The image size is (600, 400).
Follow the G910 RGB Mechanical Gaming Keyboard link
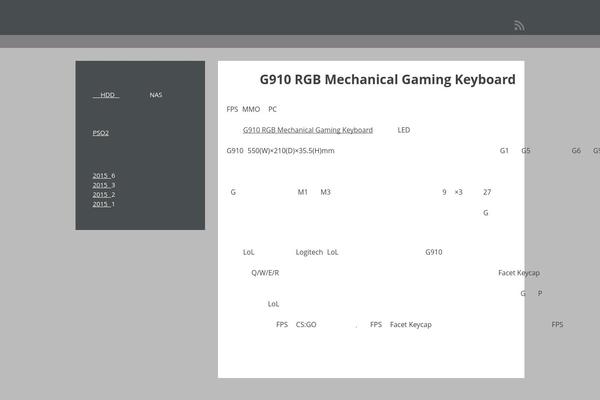tap(308, 130)
